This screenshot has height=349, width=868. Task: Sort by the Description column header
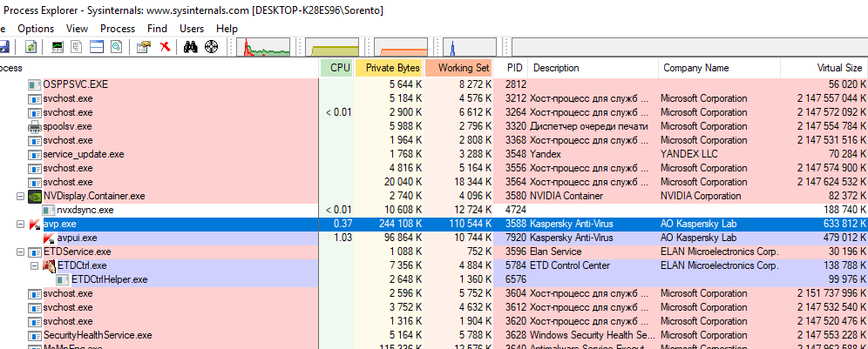point(593,68)
